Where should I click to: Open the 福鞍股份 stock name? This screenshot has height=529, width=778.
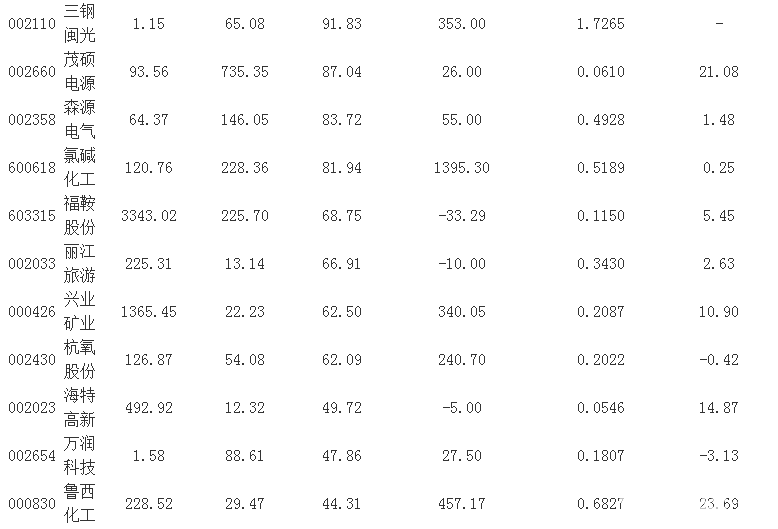(x=80, y=216)
